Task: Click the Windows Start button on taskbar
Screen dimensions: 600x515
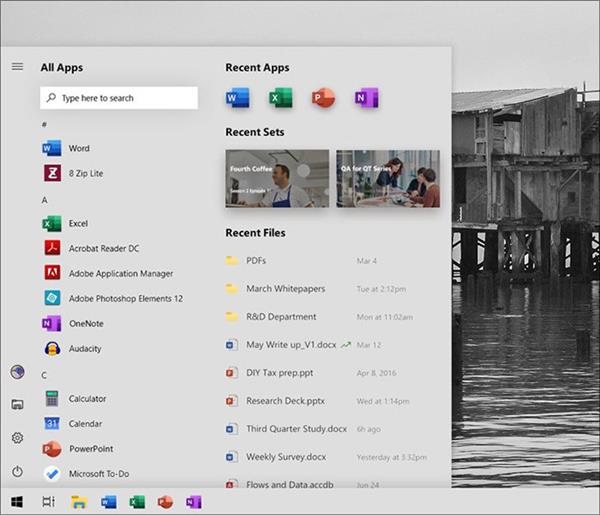Action: pos(17,501)
